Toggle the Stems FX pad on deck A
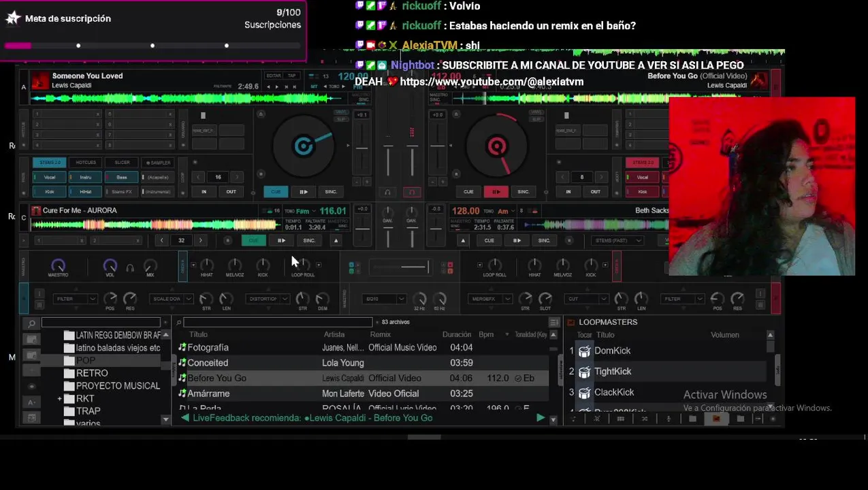The width and height of the screenshot is (868, 490). click(x=122, y=191)
